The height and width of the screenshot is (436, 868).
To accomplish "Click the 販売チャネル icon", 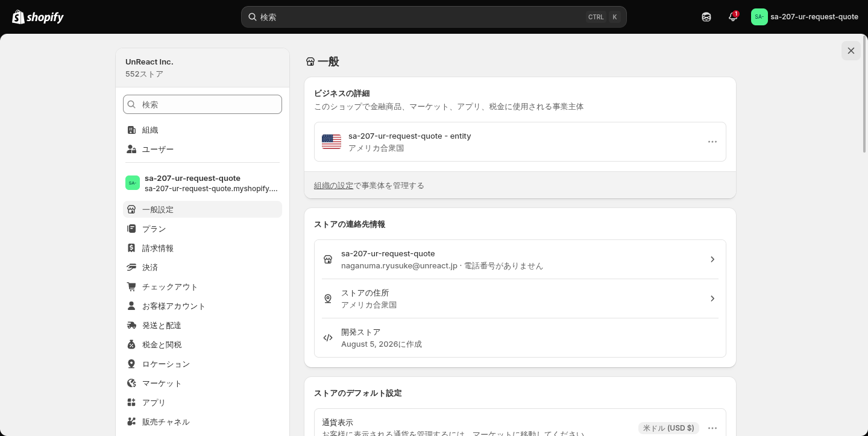I will [x=131, y=422].
